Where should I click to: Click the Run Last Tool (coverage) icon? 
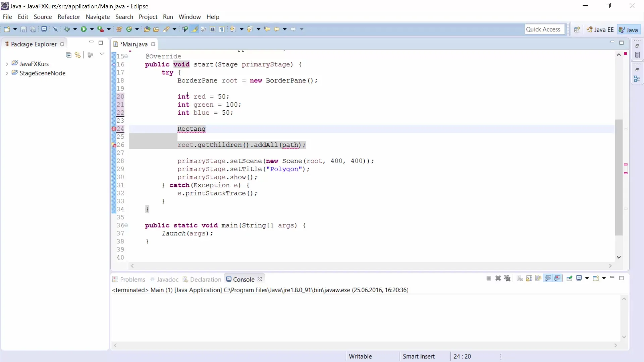[x=100, y=29]
